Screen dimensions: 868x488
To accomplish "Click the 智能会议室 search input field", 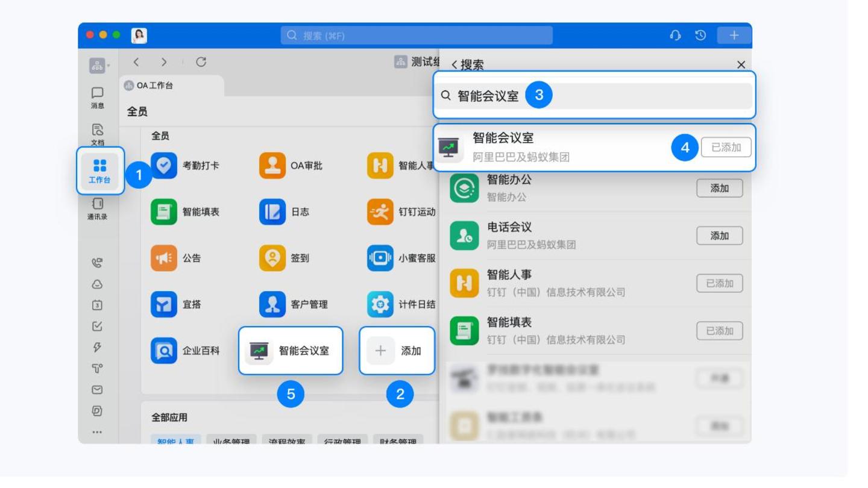I will point(594,95).
